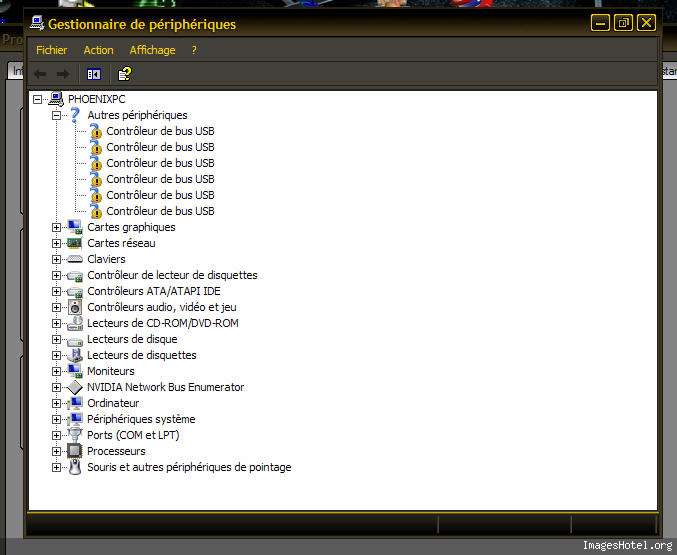Viewport: 677px width, 555px height.
Task: Expand the Lecteurs de disque branch
Action: [56, 339]
